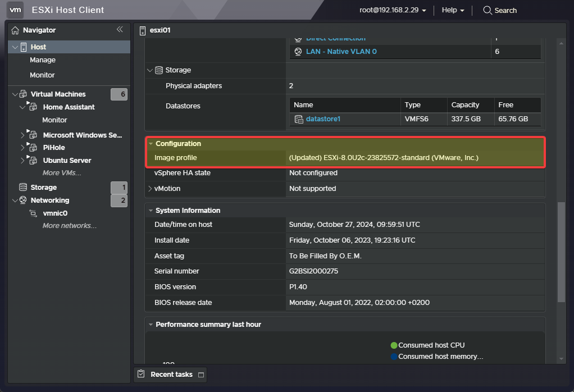The width and height of the screenshot is (574, 392).
Task: Open Manage under Host
Action: [43, 60]
